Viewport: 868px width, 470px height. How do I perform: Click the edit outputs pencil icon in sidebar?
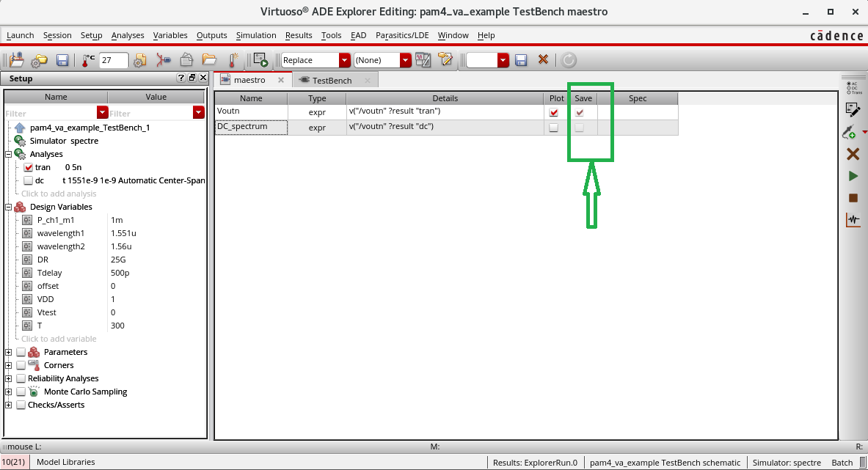(853, 109)
